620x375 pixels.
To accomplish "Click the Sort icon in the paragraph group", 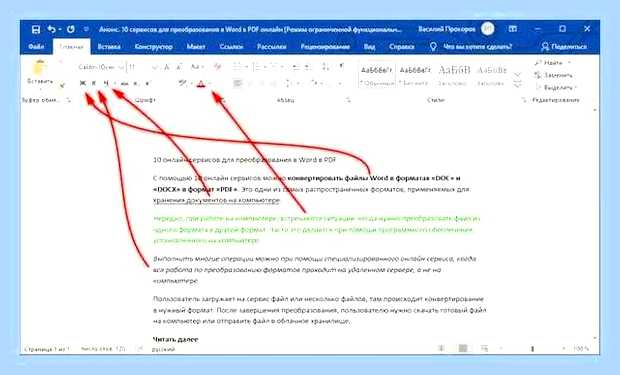I will pos(325,67).
